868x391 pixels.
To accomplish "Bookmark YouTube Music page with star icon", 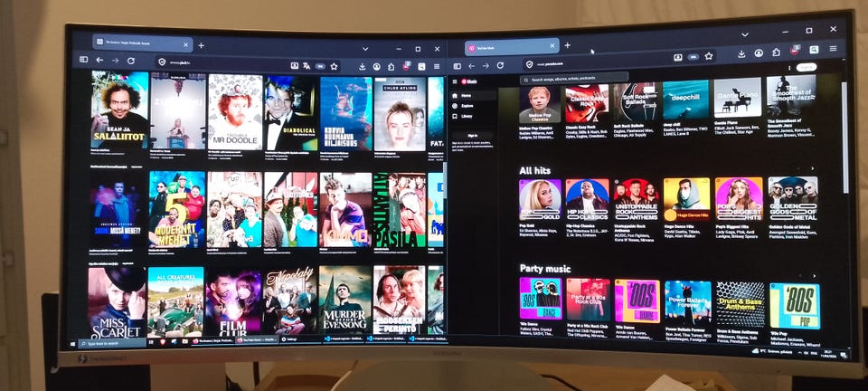I will (709, 56).
